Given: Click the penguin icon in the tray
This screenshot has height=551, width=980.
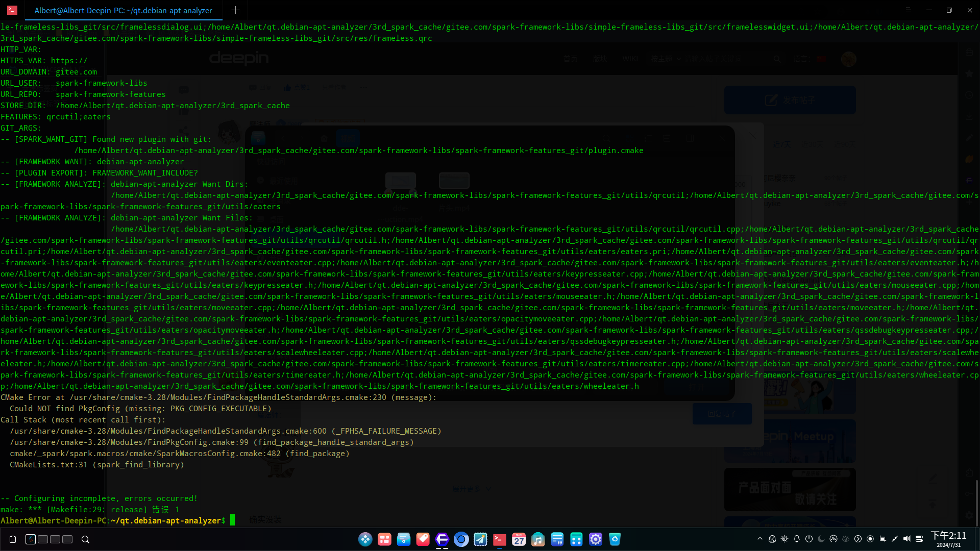Looking at the screenshot, I should point(772,539).
